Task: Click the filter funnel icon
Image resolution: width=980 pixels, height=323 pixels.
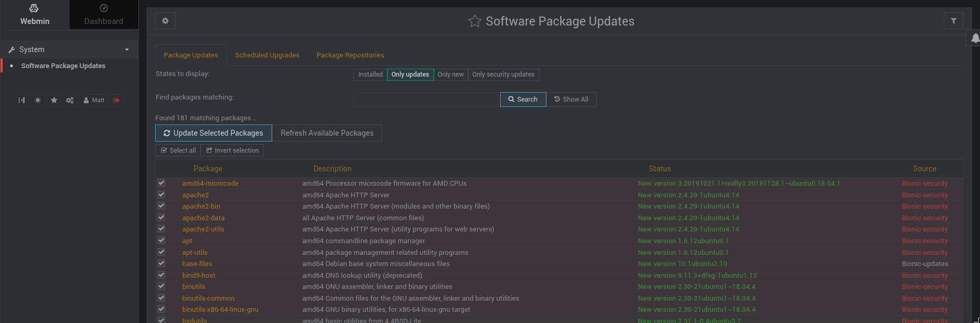Action: [x=953, y=21]
